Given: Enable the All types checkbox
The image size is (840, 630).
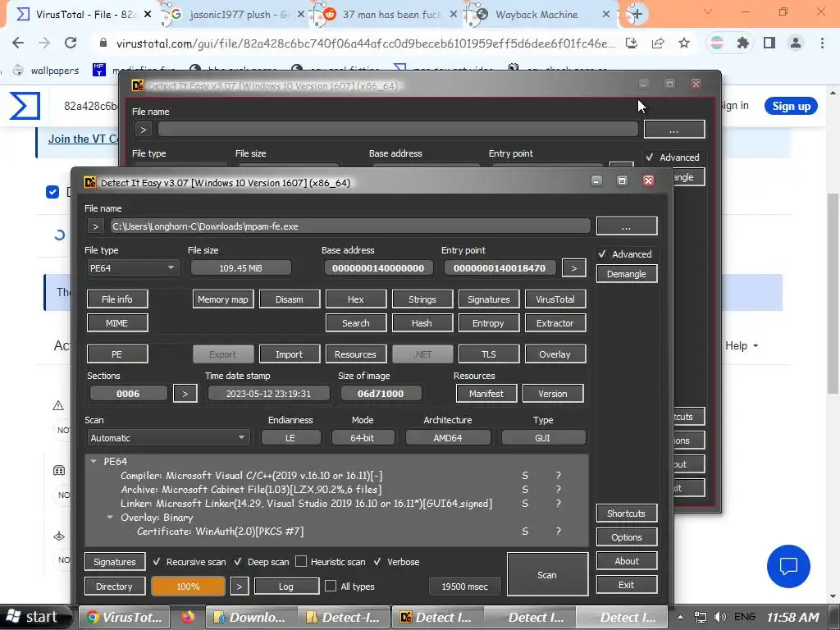Looking at the screenshot, I should (x=331, y=586).
